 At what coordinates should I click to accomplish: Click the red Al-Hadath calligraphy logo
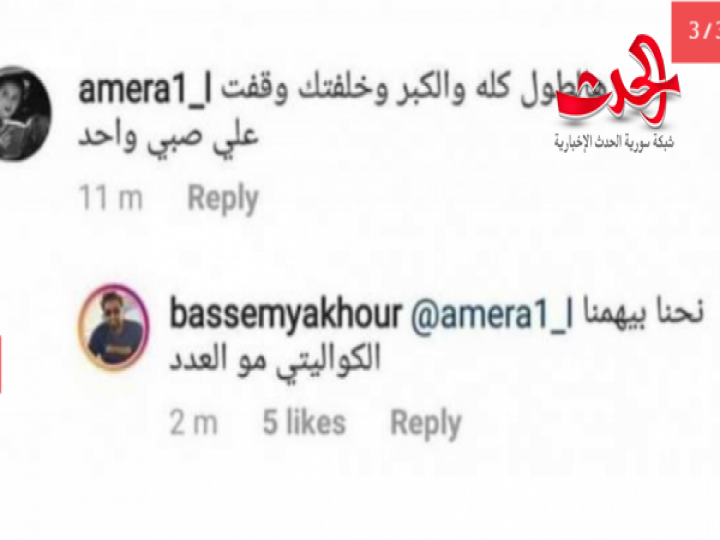[x=616, y=81]
